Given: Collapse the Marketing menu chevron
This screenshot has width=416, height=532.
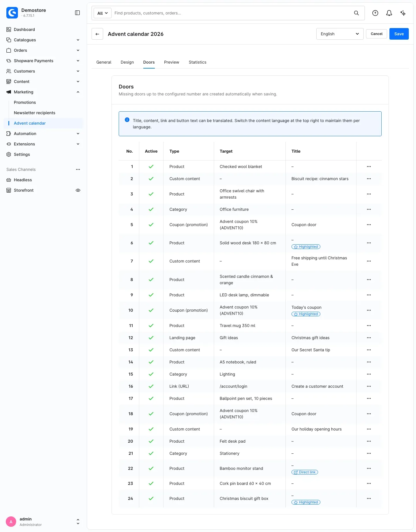Looking at the screenshot, I should pos(78,92).
